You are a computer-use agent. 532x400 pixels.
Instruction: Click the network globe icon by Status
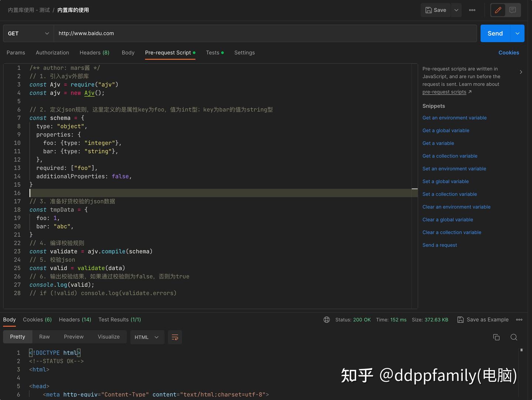(x=327, y=320)
